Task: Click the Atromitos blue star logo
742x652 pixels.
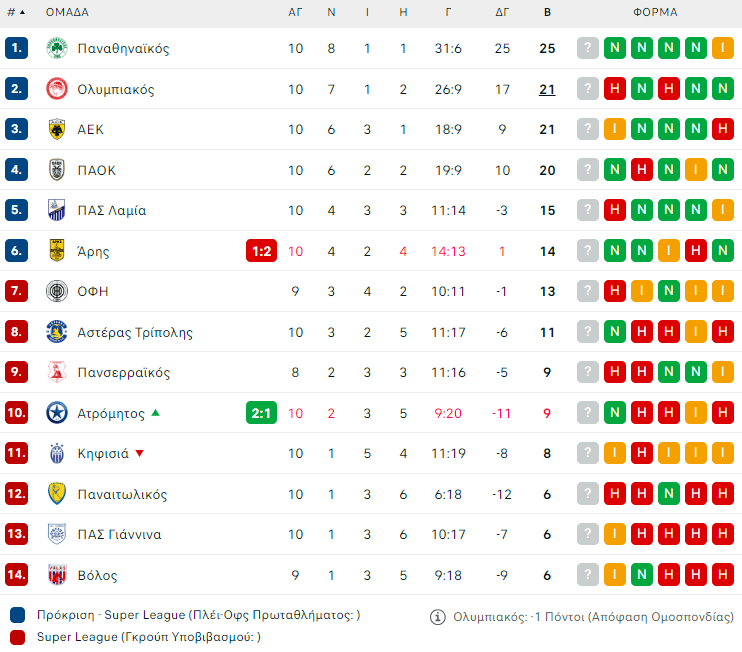Action: (x=57, y=413)
